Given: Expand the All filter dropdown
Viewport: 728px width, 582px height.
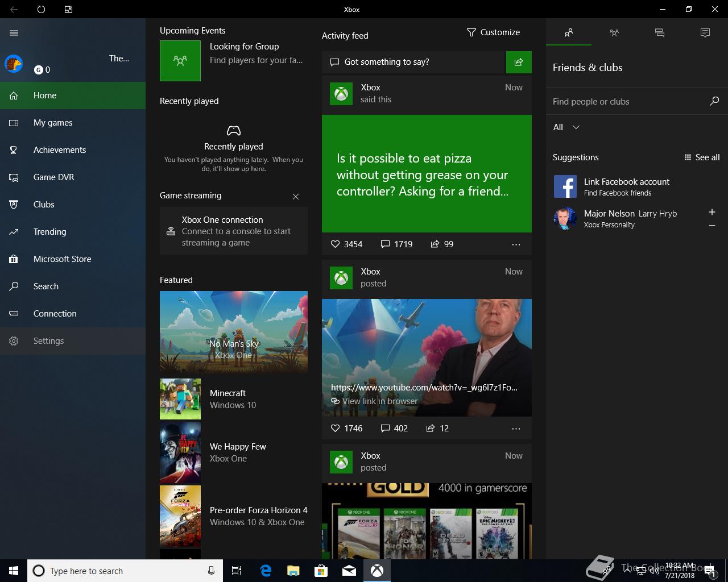Looking at the screenshot, I should pos(566,127).
